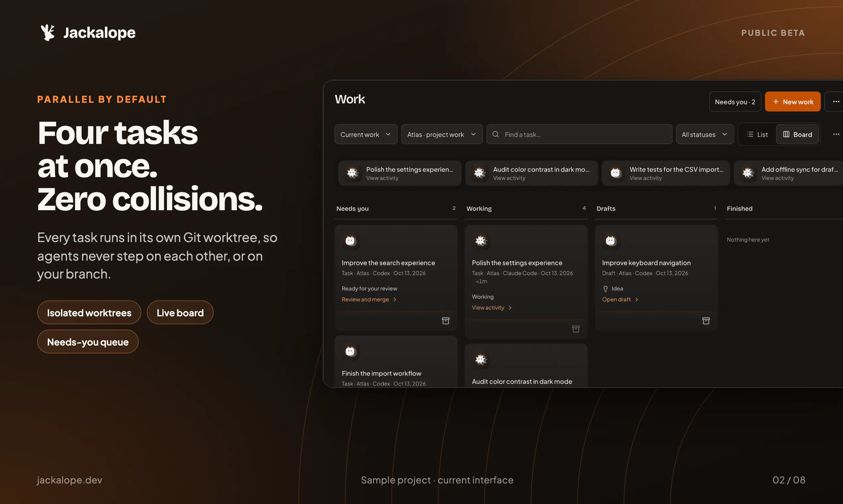Click the Nothing here yet text

coord(748,240)
